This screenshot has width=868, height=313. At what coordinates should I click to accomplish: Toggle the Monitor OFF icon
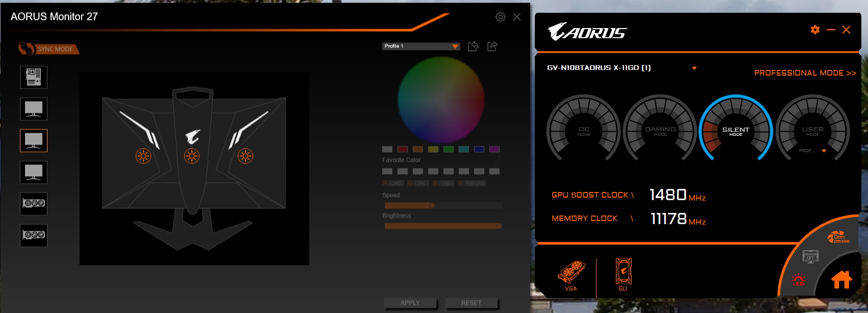[810, 256]
